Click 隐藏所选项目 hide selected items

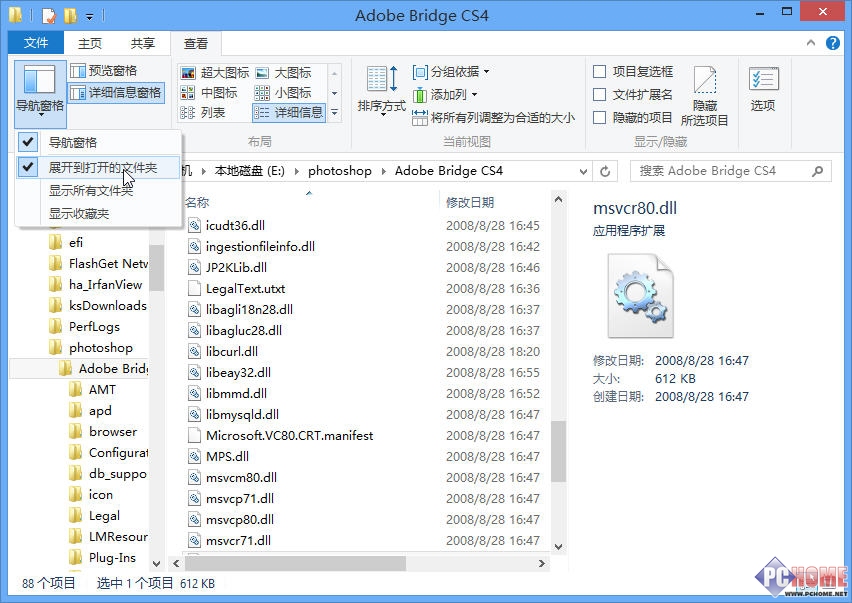[x=705, y=96]
